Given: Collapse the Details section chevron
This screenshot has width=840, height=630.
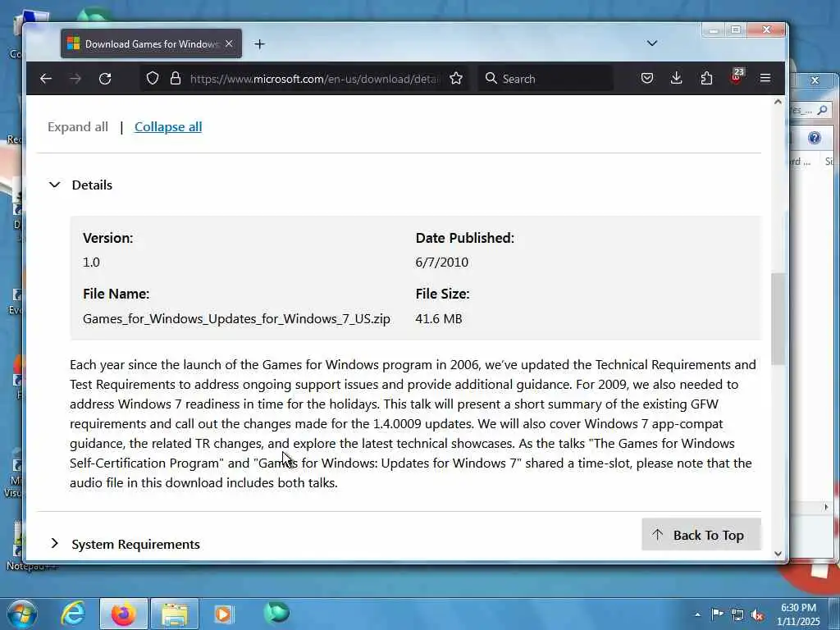Looking at the screenshot, I should [54, 185].
